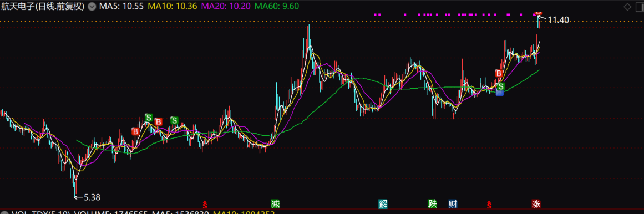Click the teal 解 marker icon
644x214 pixels.
[x=383, y=203]
